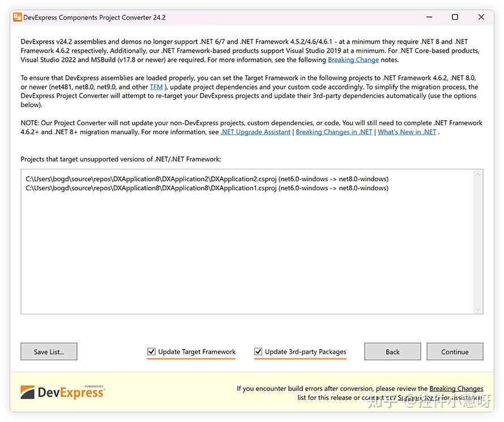Viewport: 504px width, 422px height.
Task: Click the Back button
Action: [392, 351]
